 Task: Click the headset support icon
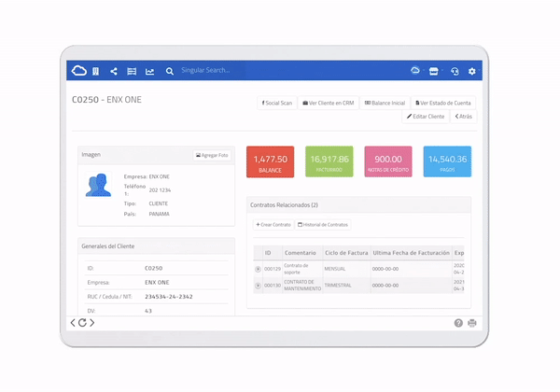click(x=455, y=72)
